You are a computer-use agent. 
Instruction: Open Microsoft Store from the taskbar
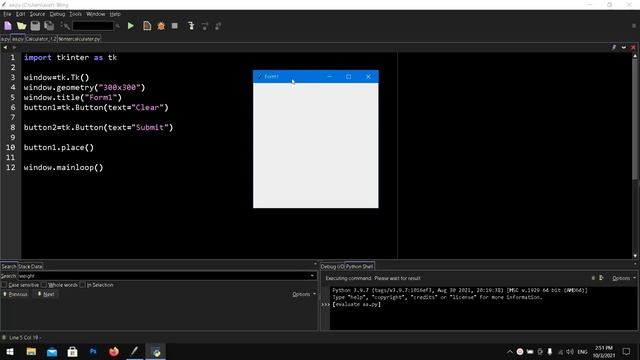click(72, 351)
